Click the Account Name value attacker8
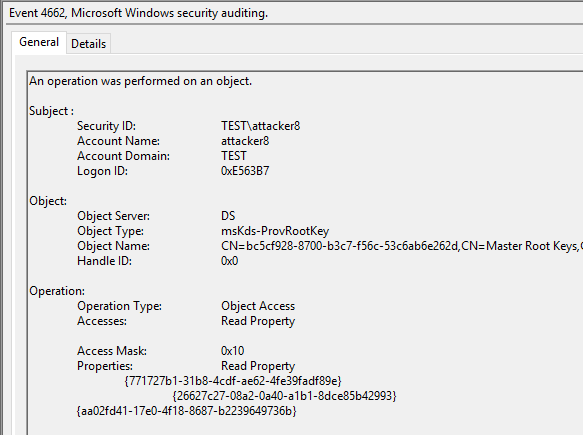This screenshot has height=435, width=583. [x=245, y=141]
